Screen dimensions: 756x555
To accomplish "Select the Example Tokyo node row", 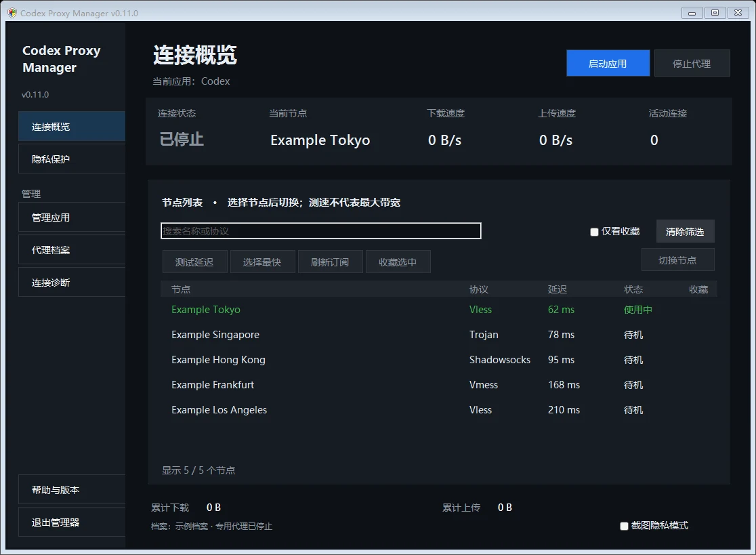I will pyautogui.click(x=439, y=310).
